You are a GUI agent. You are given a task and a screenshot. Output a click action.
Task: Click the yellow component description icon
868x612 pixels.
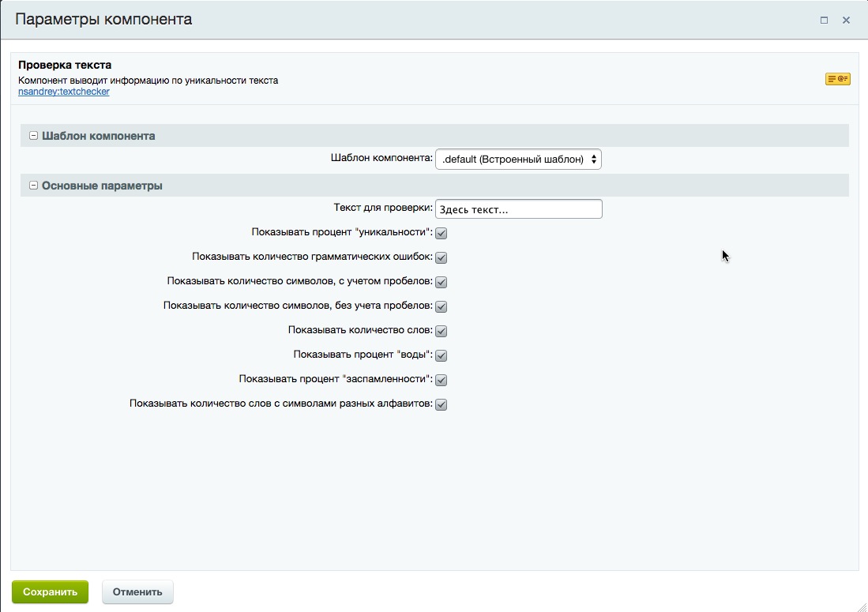pyautogui.click(x=837, y=79)
